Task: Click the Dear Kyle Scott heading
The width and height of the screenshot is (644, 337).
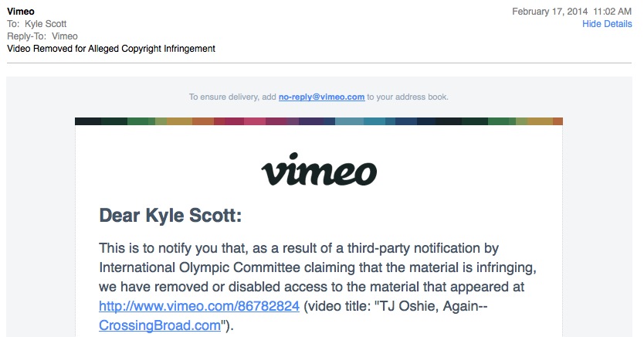Action: 171,216
